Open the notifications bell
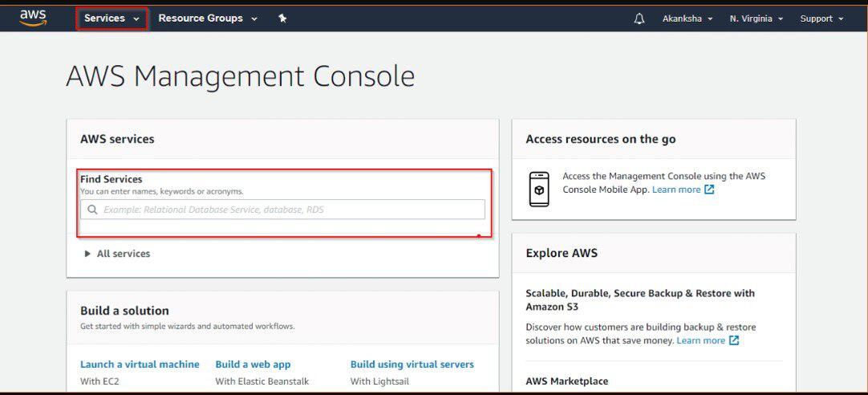 coord(639,18)
